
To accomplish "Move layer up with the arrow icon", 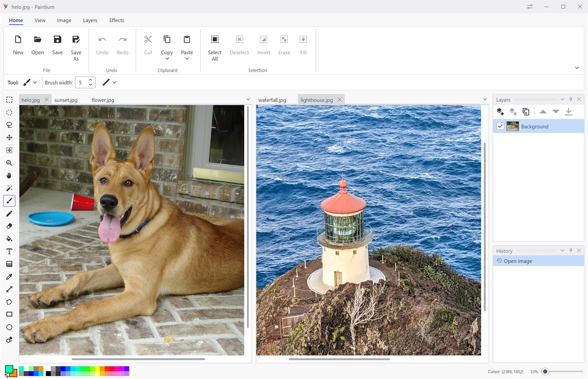I will pyautogui.click(x=543, y=111).
